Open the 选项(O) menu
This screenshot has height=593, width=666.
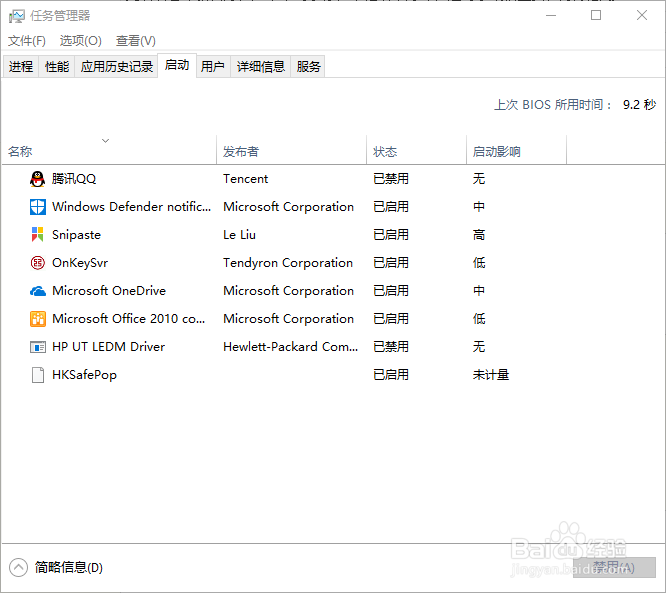[81, 41]
